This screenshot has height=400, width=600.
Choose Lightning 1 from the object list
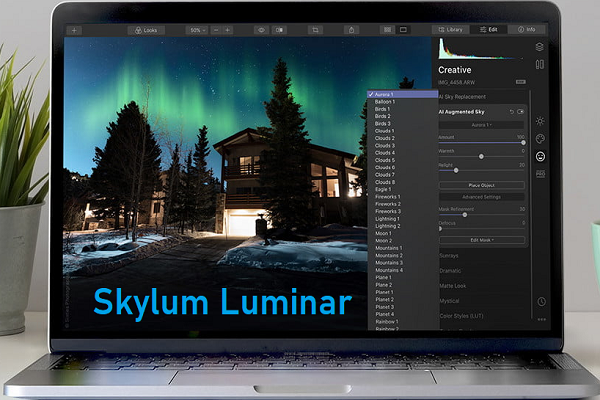[x=403, y=219]
